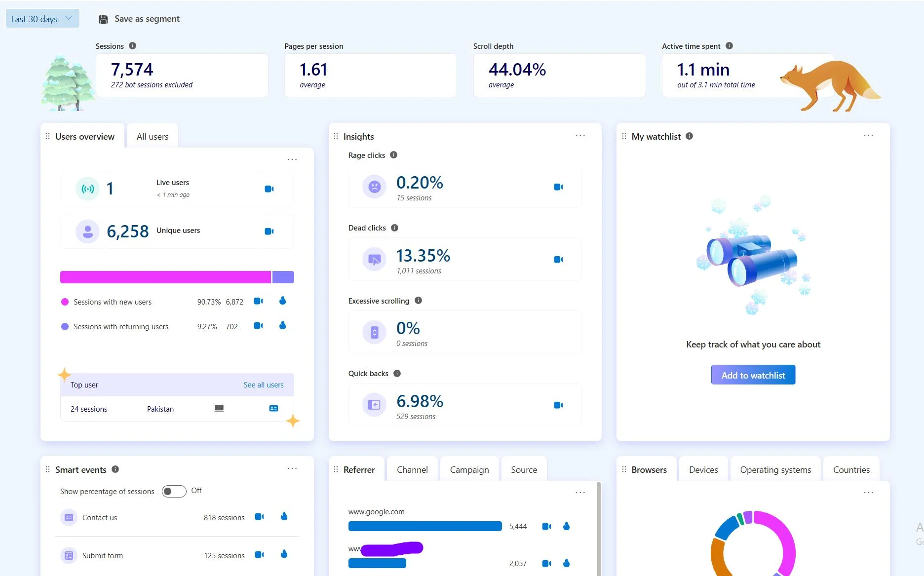This screenshot has width=924, height=576.
Task: Show info tooltip for Rage clicks
Action: 393,155
